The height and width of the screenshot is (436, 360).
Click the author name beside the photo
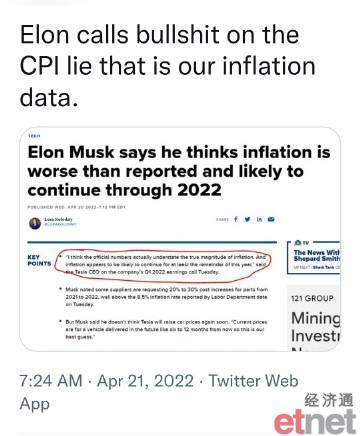[x=58, y=219]
